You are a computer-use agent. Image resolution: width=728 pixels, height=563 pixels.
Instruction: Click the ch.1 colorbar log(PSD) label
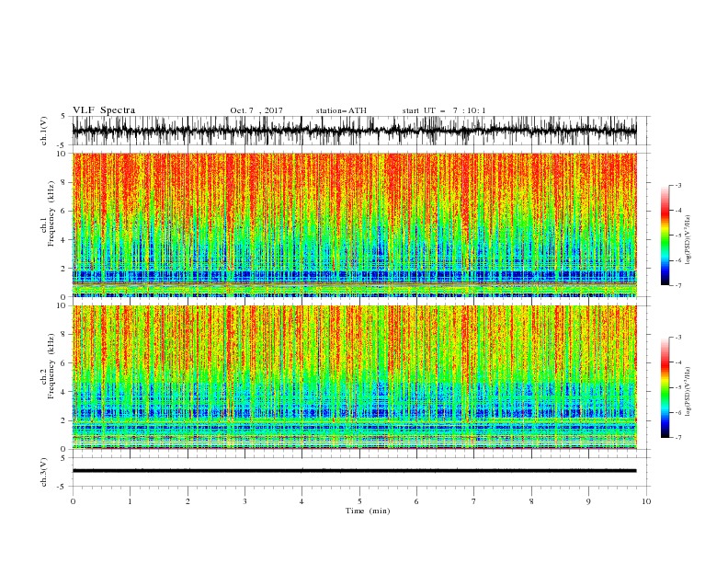688,240
